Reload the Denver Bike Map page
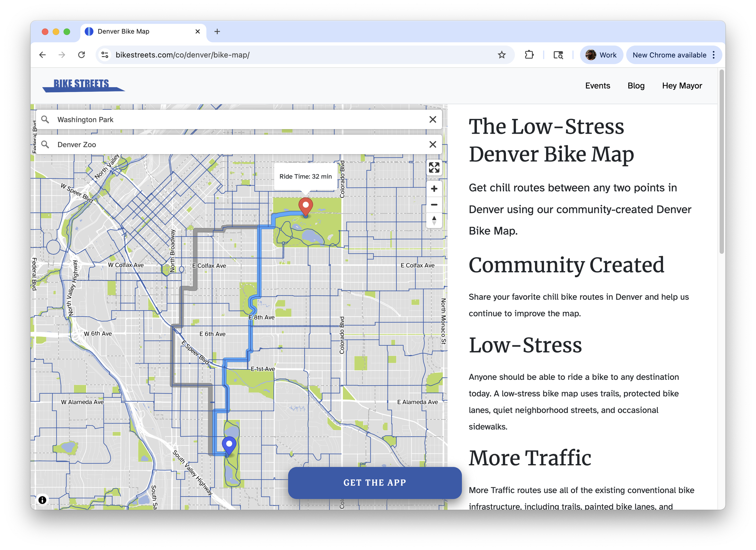The image size is (756, 550). pyautogui.click(x=81, y=55)
